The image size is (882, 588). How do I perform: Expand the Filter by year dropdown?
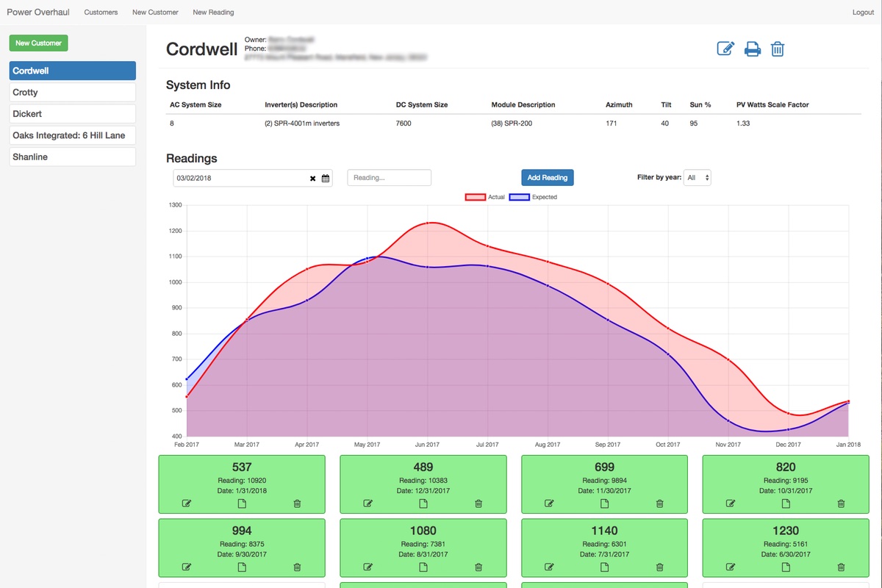pos(697,178)
